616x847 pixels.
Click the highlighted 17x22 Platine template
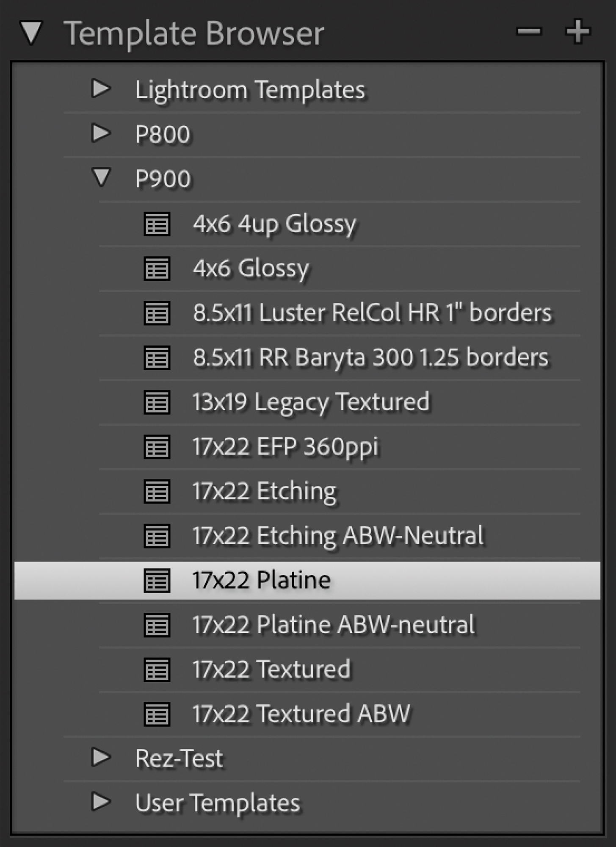click(x=261, y=580)
